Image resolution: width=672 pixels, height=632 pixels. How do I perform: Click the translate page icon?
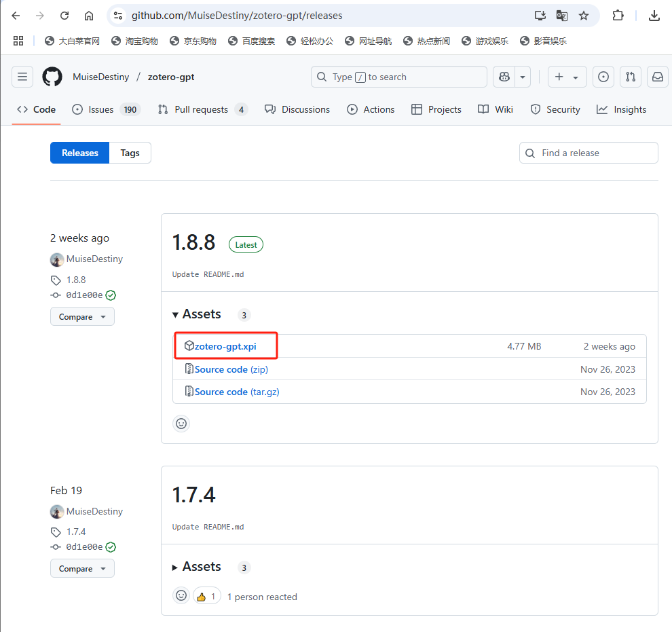pos(562,16)
